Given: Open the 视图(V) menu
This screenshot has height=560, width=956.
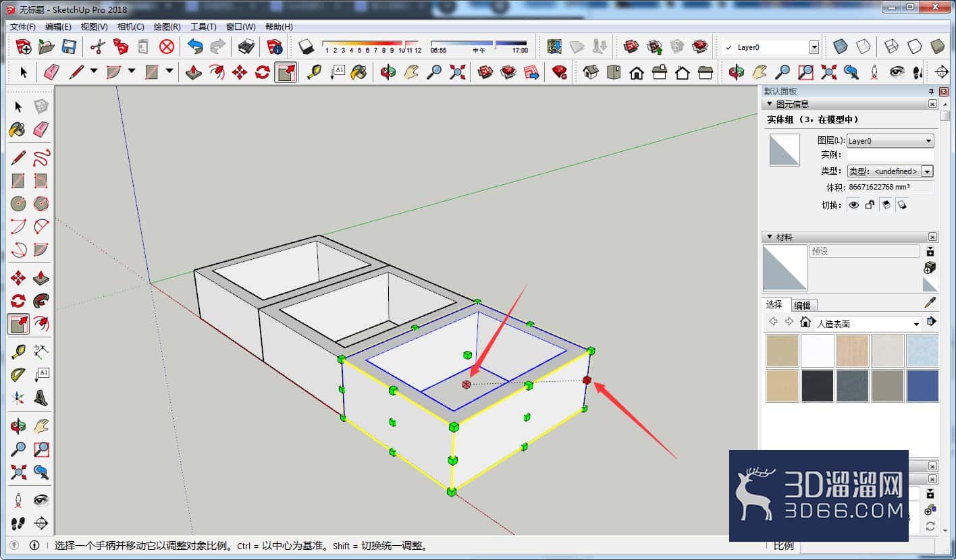Looking at the screenshot, I should tap(95, 27).
